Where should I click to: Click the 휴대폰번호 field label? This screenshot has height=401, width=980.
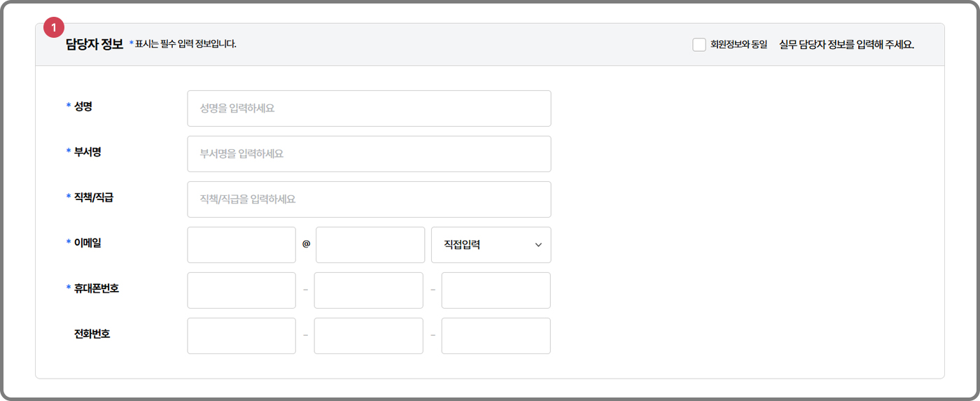(97, 288)
